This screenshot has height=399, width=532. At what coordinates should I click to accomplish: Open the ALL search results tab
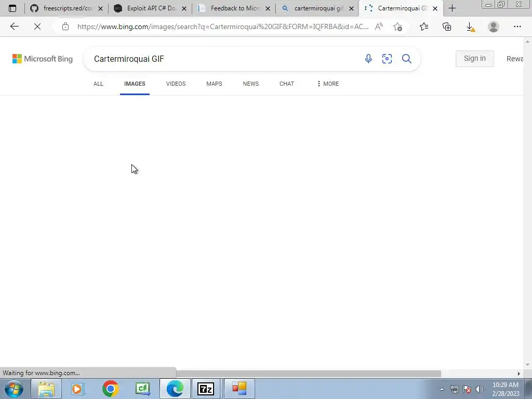point(98,84)
